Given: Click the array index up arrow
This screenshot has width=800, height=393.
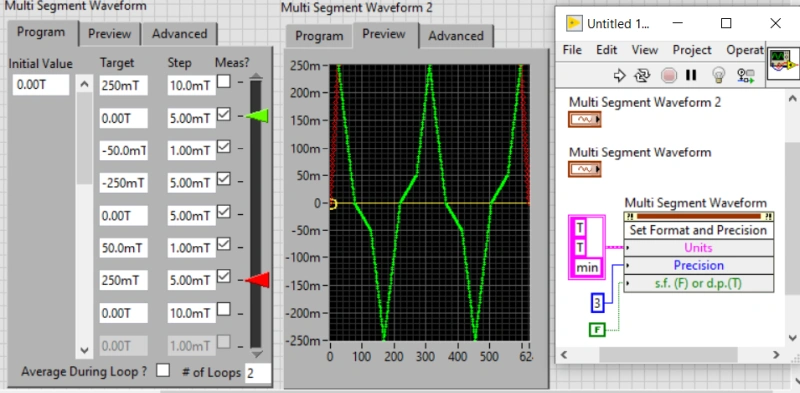Looking at the screenshot, I should pos(85,84).
